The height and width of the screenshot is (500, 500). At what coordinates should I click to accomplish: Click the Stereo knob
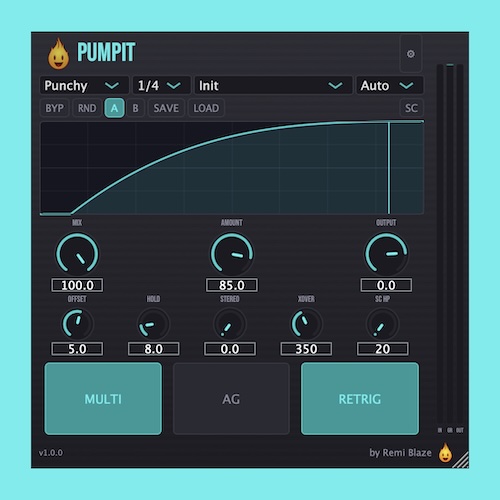coord(230,324)
